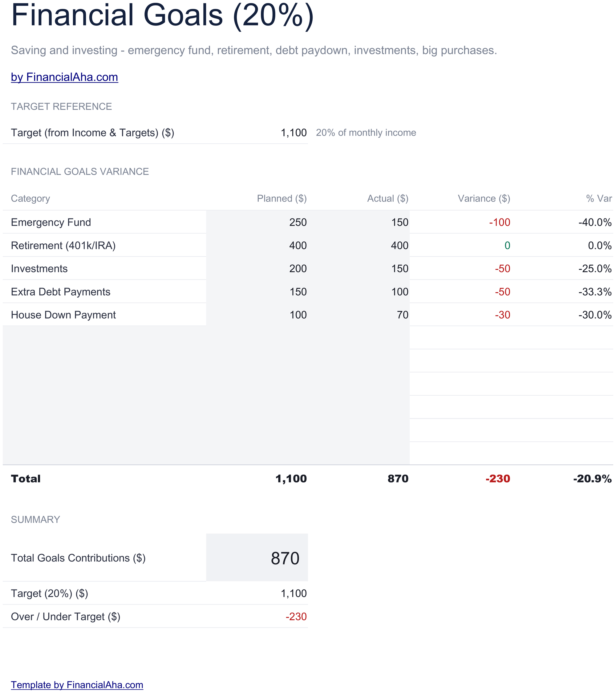This screenshot has width=616, height=693.
Task: Click Over / Under Target value -230
Action: pos(296,616)
